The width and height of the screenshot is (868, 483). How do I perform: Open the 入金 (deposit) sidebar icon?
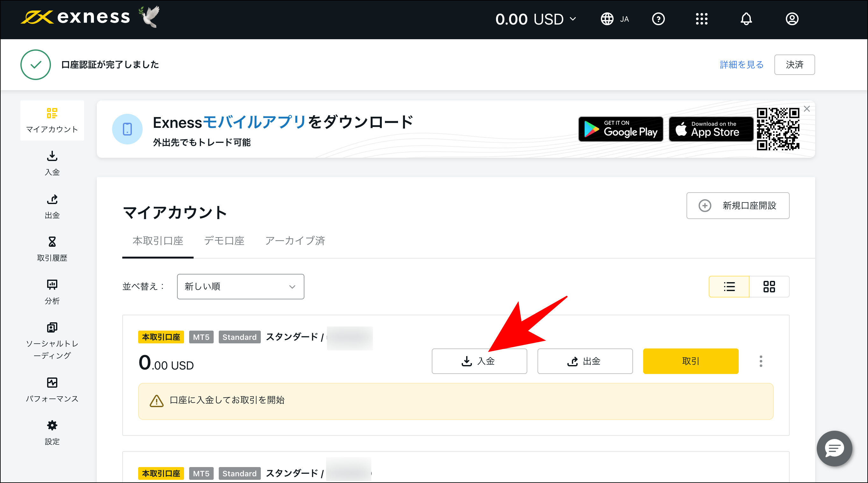52,156
